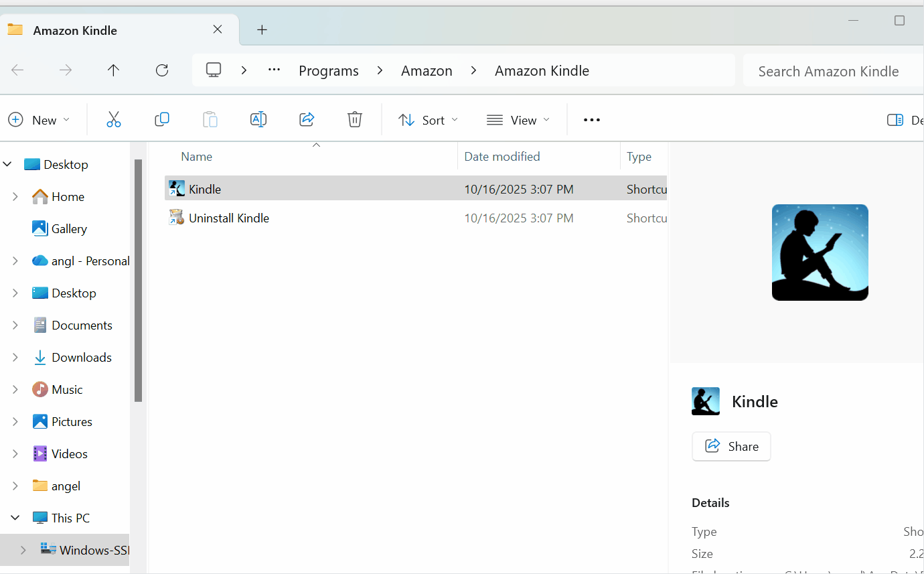Select the Uninstall Kindle shortcut
Image resolution: width=924 pixels, height=574 pixels.
229,218
